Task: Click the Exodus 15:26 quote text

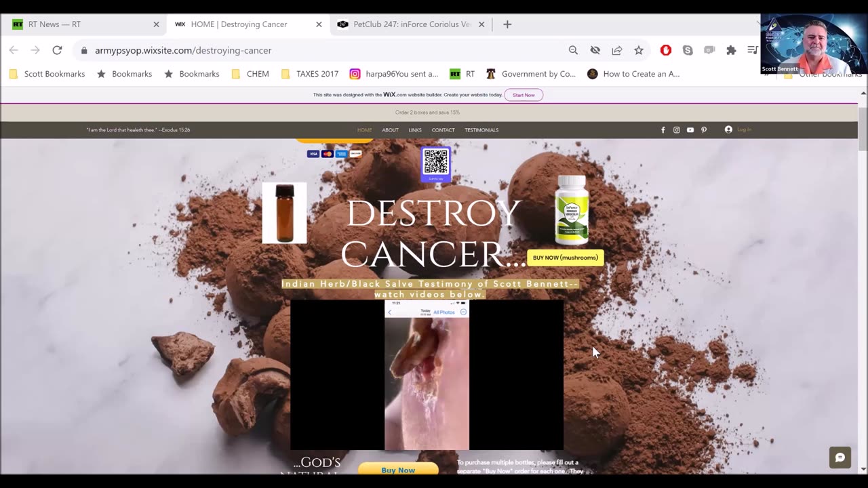Action: (138, 130)
